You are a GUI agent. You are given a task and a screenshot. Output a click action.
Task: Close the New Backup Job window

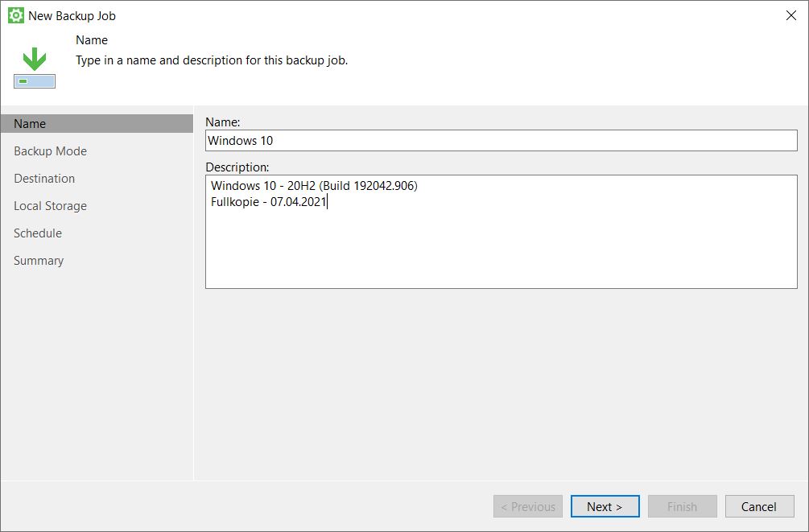click(x=791, y=14)
